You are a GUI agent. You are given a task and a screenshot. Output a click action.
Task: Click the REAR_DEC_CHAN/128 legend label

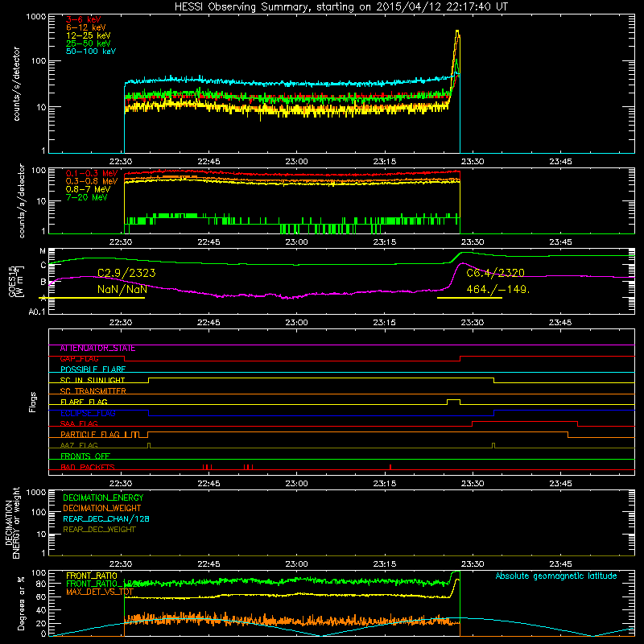[106, 518]
